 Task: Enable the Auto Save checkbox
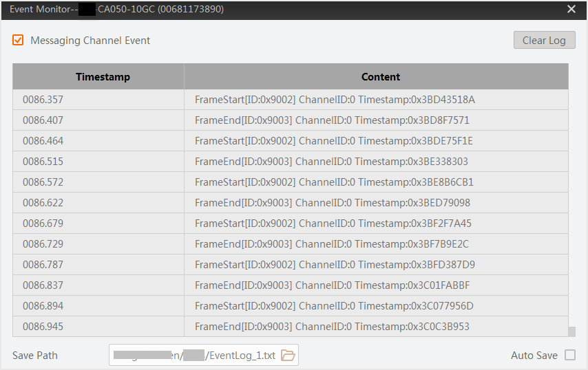[569, 356]
